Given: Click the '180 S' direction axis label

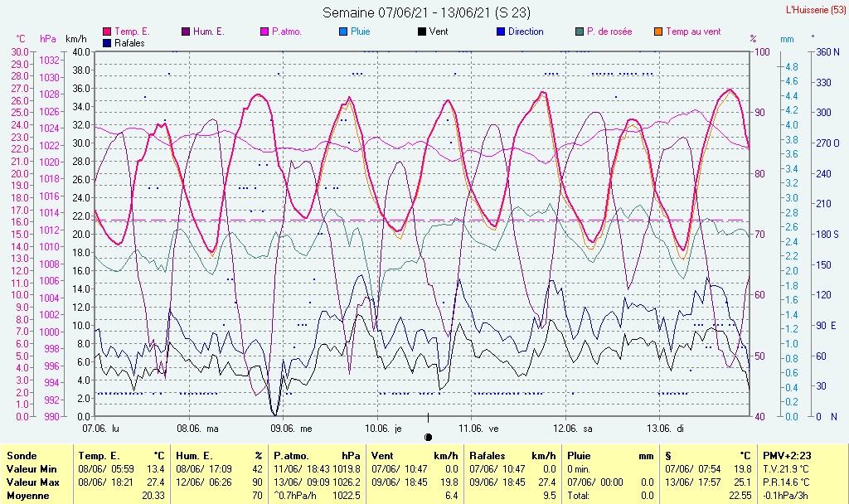Looking at the screenshot, I should (827, 235).
